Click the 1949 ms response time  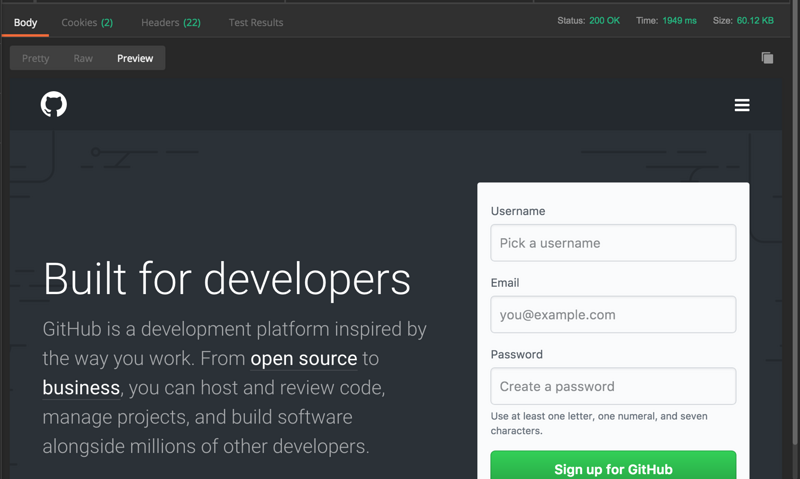pos(679,20)
